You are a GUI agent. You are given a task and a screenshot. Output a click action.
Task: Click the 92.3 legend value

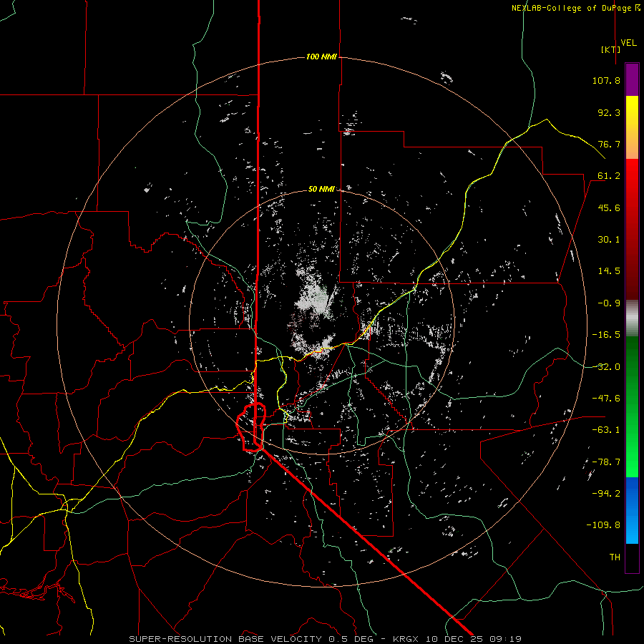(x=609, y=112)
